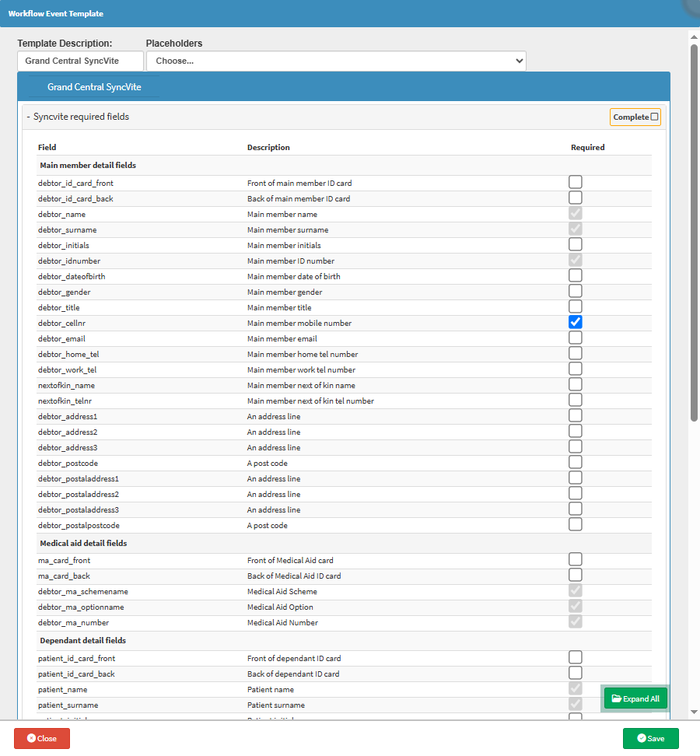Check required for debtor_gender
700x756 pixels.
[576, 291]
